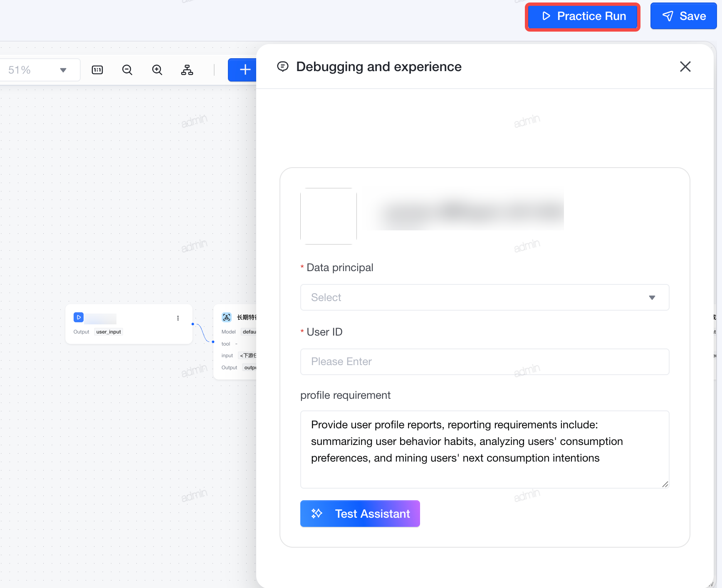Close the Debugging and experience panel
Screen dimensions: 722x588
tap(685, 67)
